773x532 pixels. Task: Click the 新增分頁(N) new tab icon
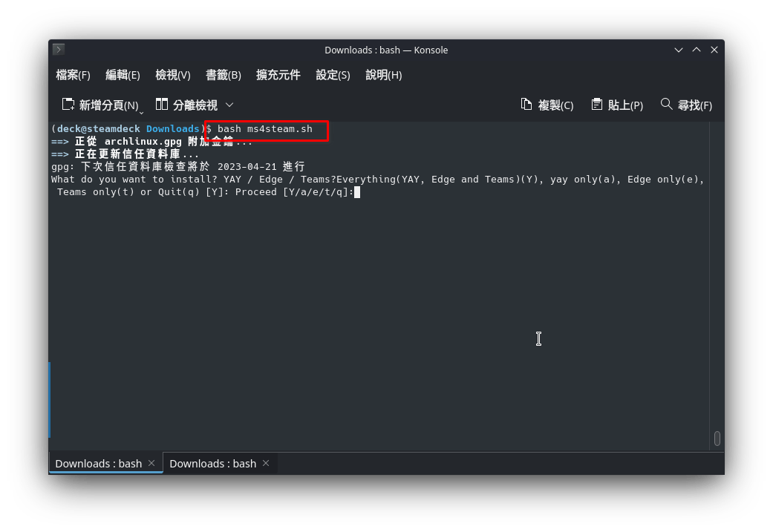pyautogui.click(x=68, y=105)
